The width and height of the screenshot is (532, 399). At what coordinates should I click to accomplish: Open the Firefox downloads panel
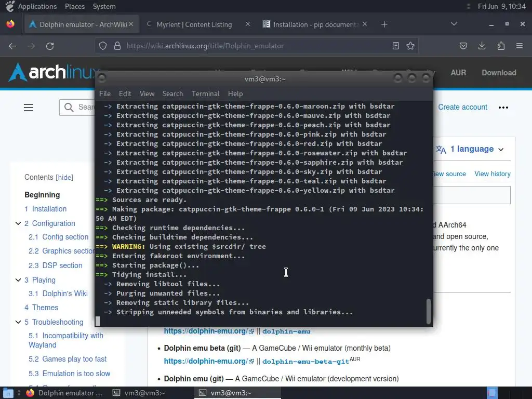[x=482, y=46]
